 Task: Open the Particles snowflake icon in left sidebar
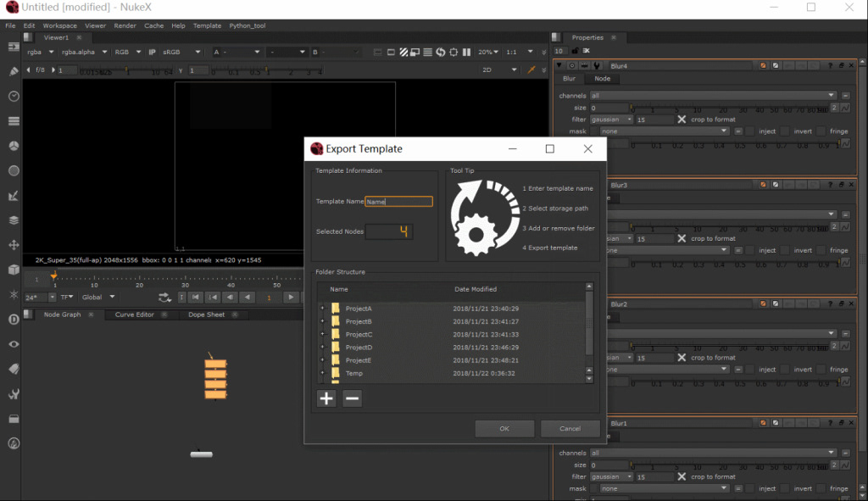(14, 294)
